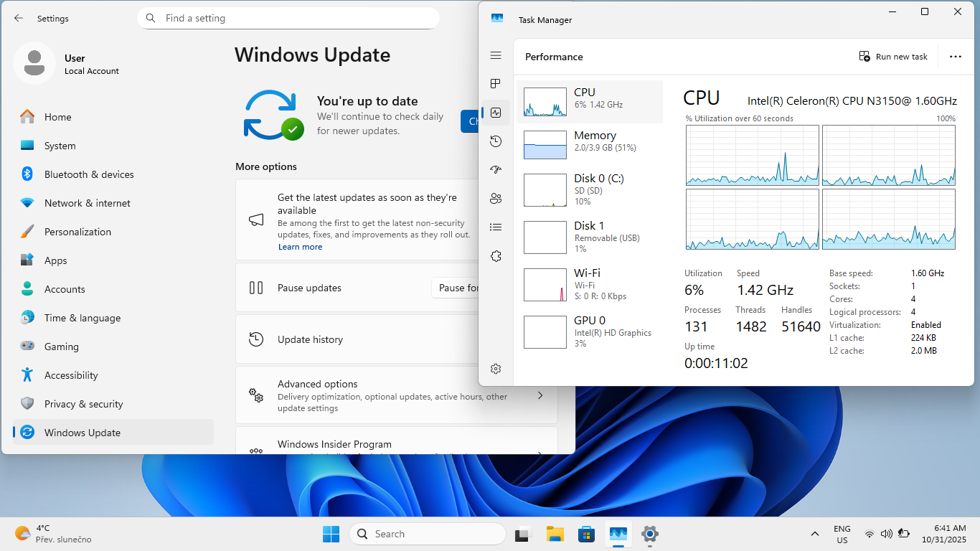Select the CPU performance item

click(590, 102)
